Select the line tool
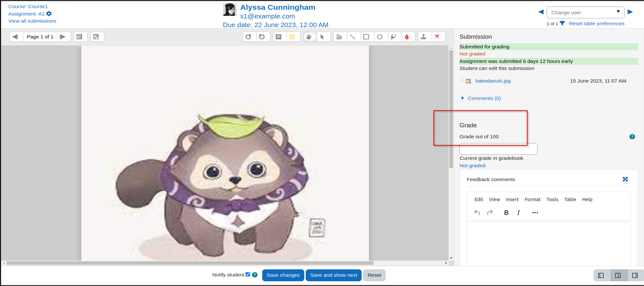This screenshot has height=286, width=644. point(353,37)
